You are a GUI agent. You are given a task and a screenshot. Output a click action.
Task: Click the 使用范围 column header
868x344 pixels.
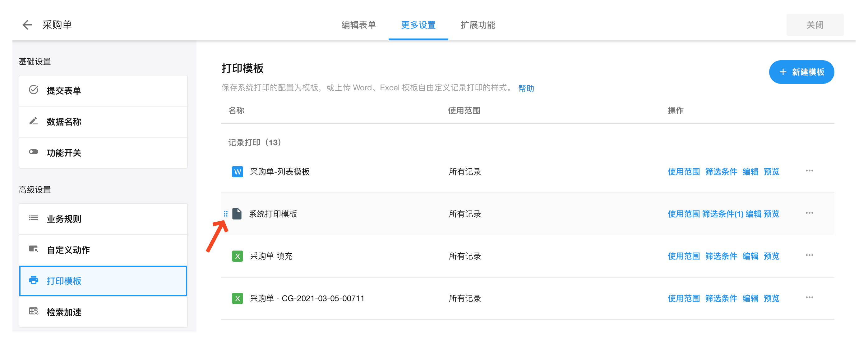point(464,111)
